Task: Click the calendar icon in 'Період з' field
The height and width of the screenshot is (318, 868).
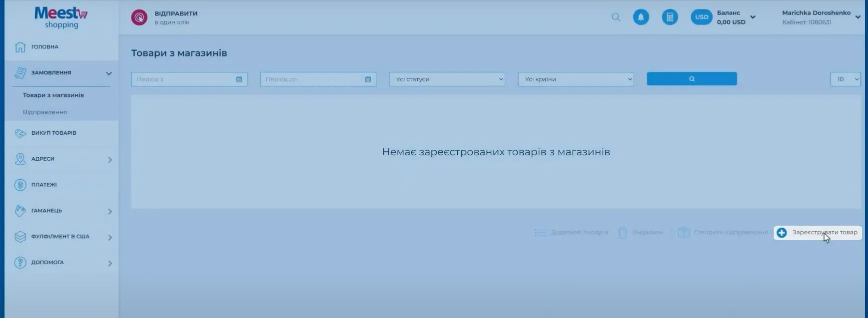Action: coord(239,79)
